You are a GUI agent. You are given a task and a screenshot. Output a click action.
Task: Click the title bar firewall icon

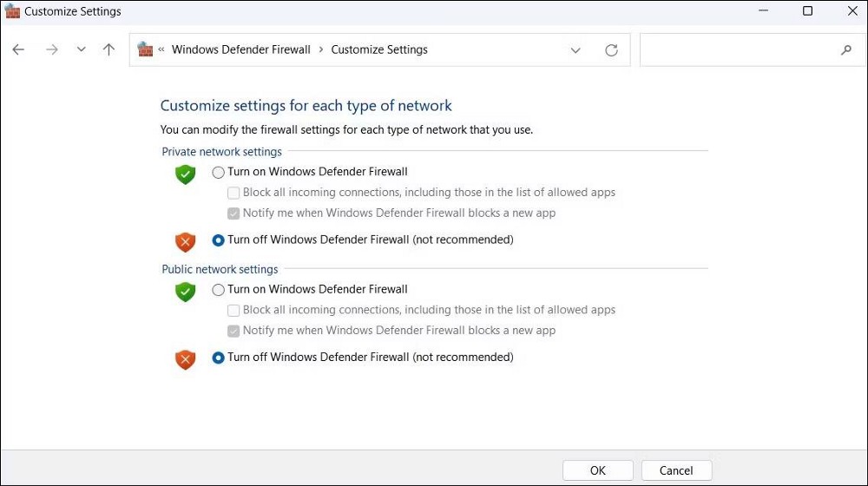point(12,11)
